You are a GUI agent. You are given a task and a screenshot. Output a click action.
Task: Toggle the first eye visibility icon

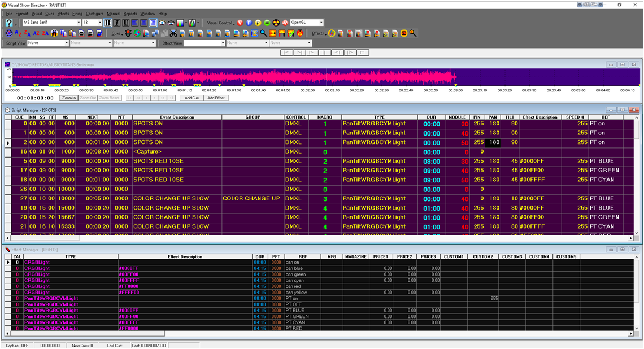[x=162, y=23]
